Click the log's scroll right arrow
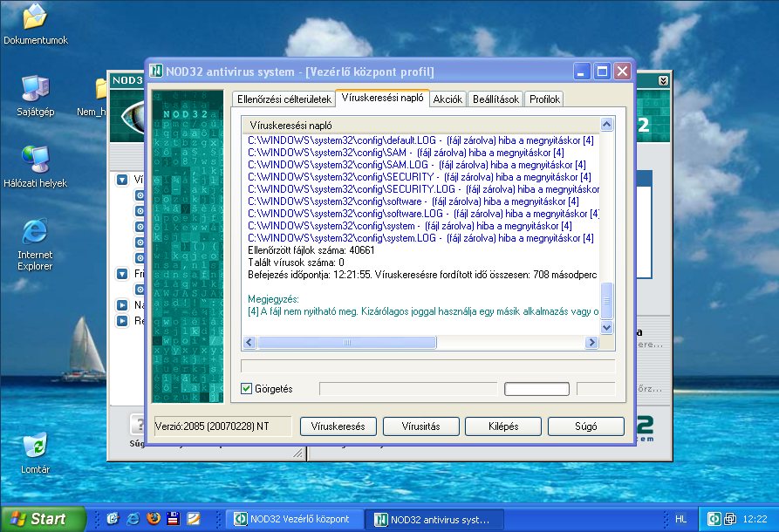The width and height of the screenshot is (779, 532). click(x=591, y=342)
